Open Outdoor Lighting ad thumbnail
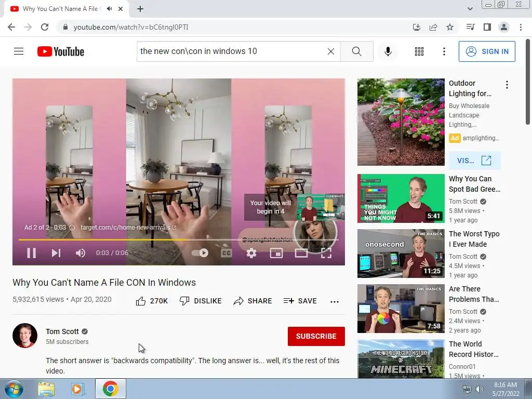This screenshot has width=532, height=399. (x=401, y=122)
